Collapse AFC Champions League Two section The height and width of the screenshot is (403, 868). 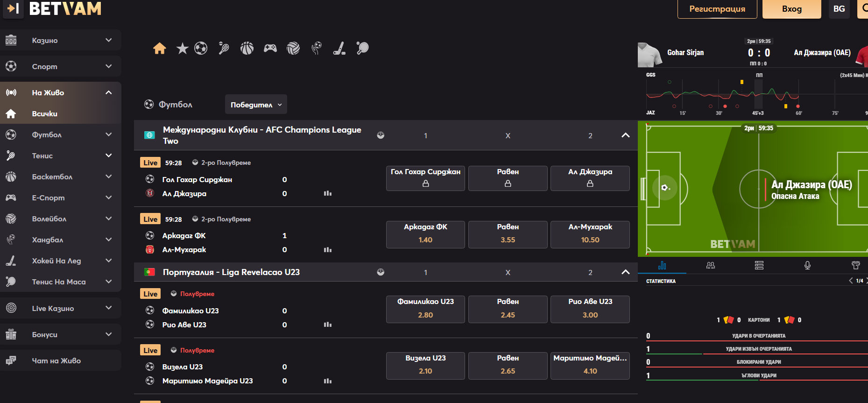(x=626, y=135)
